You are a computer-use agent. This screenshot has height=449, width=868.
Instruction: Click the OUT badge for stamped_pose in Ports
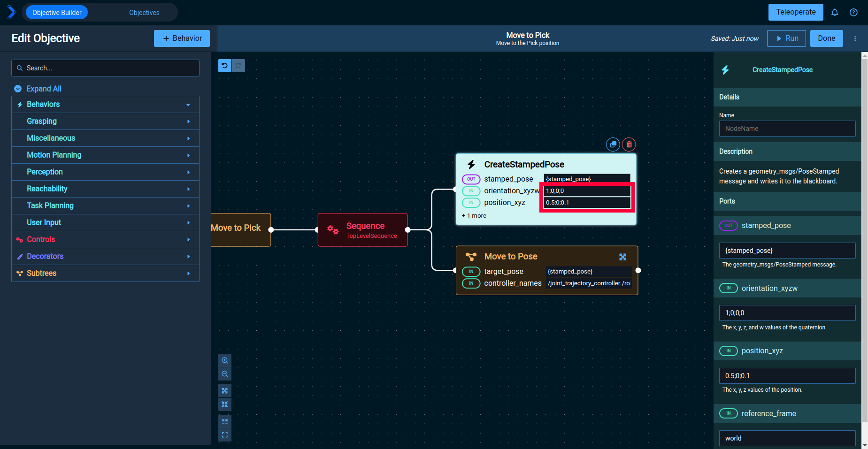point(729,226)
